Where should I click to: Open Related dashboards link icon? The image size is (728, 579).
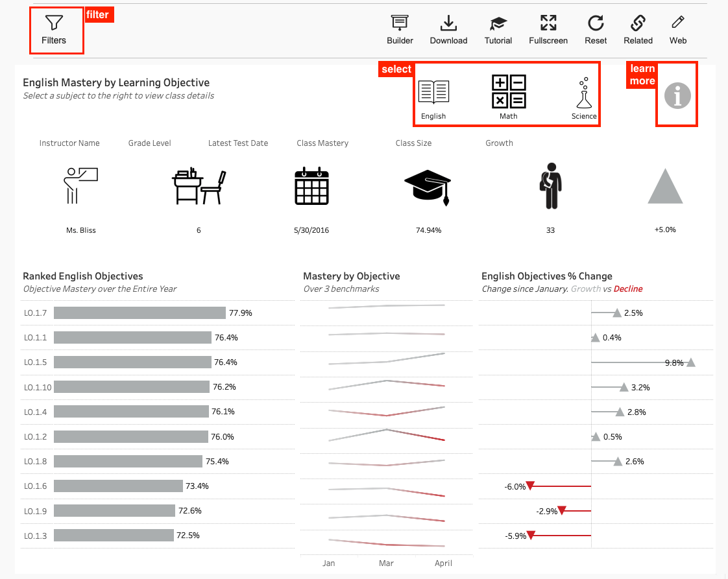point(638,24)
